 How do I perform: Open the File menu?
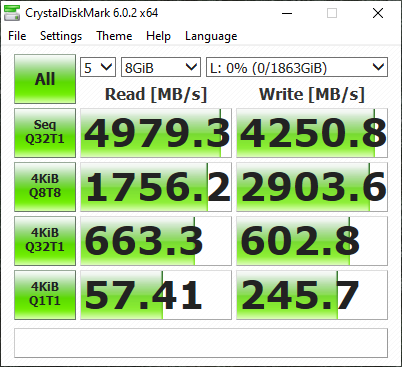click(17, 36)
